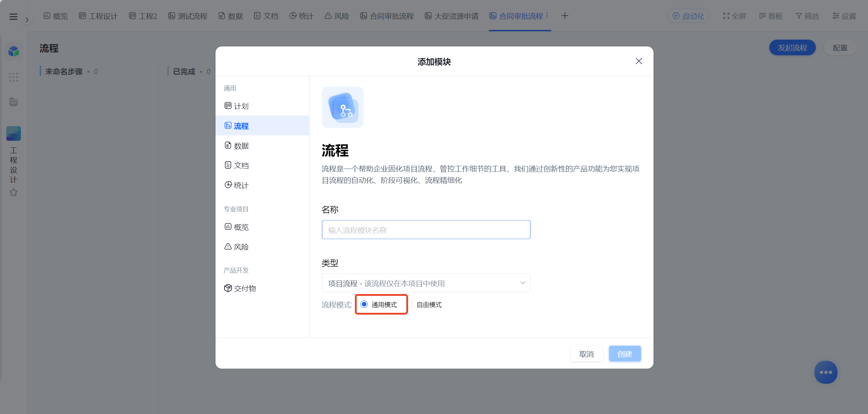Open the 工程2 tab
The image size is (868, 414).
point(143,16)
